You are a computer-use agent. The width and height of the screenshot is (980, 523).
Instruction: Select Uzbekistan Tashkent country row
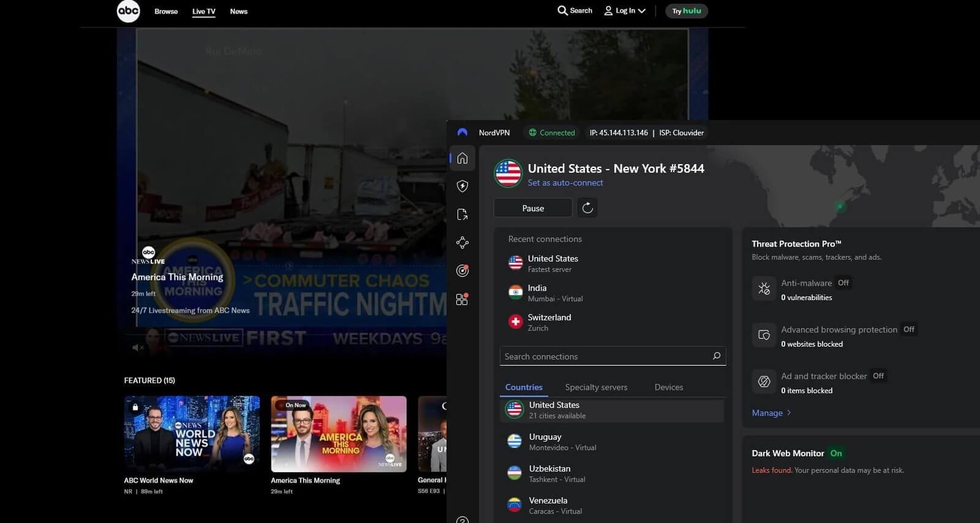click(612, 473)
